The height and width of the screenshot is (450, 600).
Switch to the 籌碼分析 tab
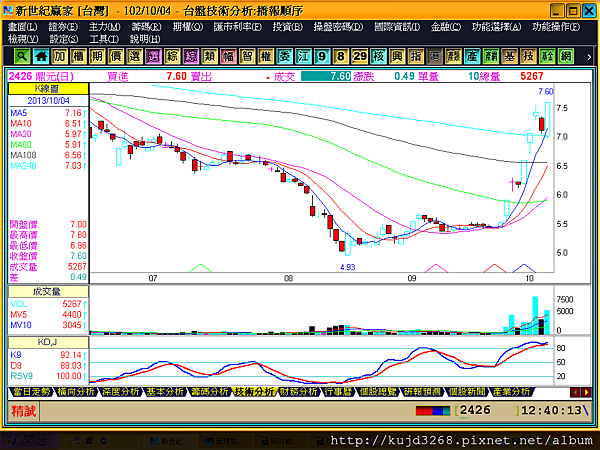point(209,392)
